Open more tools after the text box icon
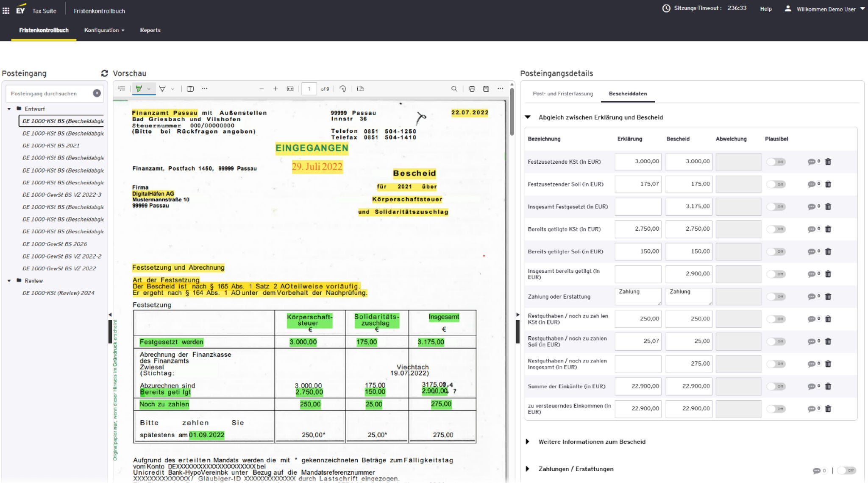Image resolution: width=868 pixels, height=483 pixels. 205,89
